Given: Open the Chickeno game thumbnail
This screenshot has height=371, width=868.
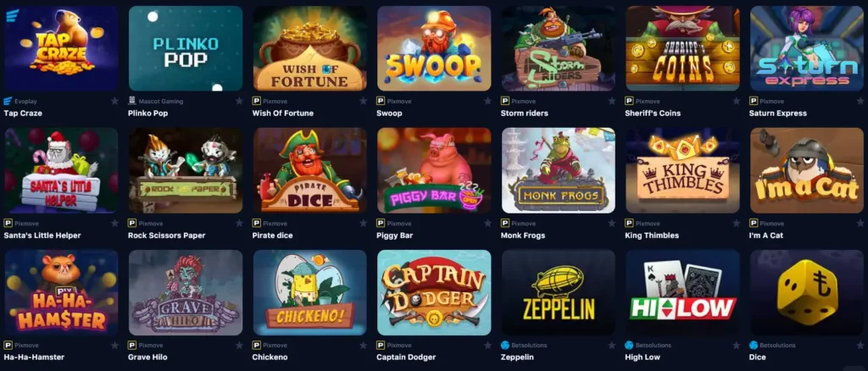Looking at the screenshot, I should [310, 292].
